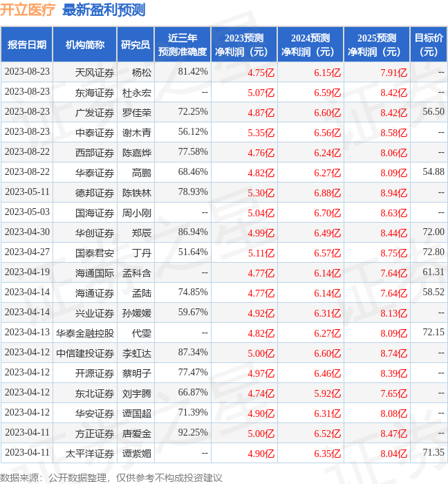
Task: Click target price 72.15
Action: [x=433, y=333]
